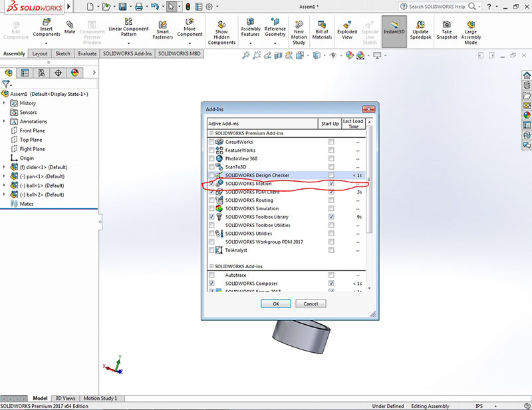Screen dimensions: 532x410
Task: Switch to the Layout tab
Action: tap(40, 54)
